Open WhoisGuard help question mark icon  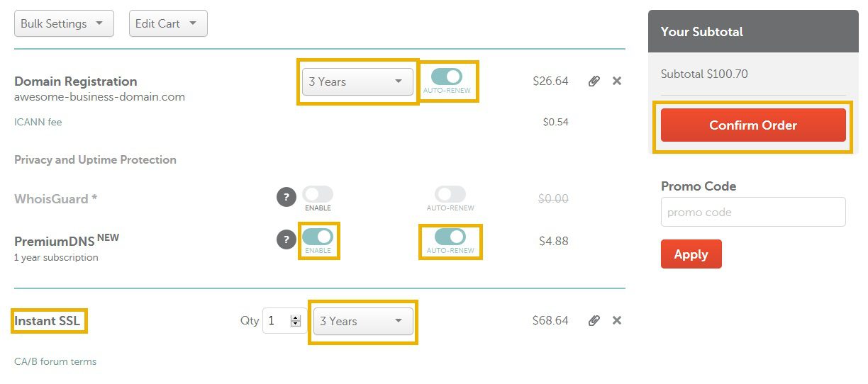click(286, 198)
